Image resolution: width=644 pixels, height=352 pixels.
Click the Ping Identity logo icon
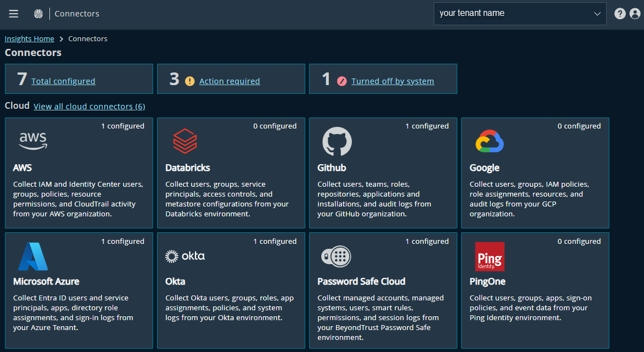tap(490, 256)
